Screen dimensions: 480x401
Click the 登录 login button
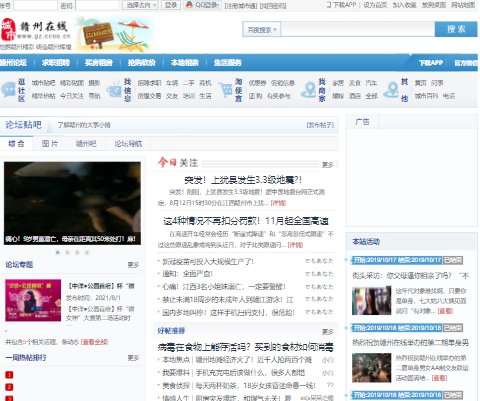click(x=171, y=5)
